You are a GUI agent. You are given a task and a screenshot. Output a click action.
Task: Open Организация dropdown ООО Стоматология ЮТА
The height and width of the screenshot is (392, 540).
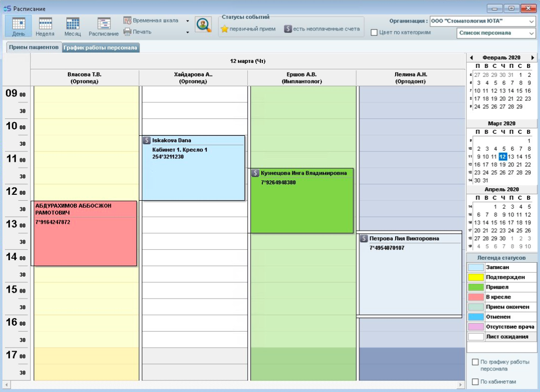(483, 21)
